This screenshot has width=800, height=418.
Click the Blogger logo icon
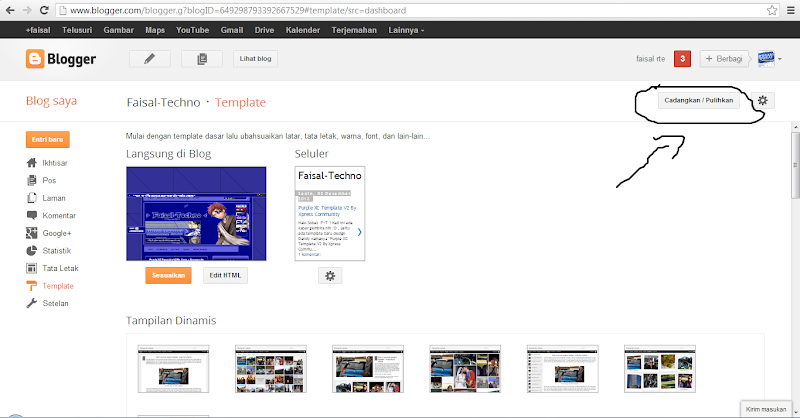(35, 59)
